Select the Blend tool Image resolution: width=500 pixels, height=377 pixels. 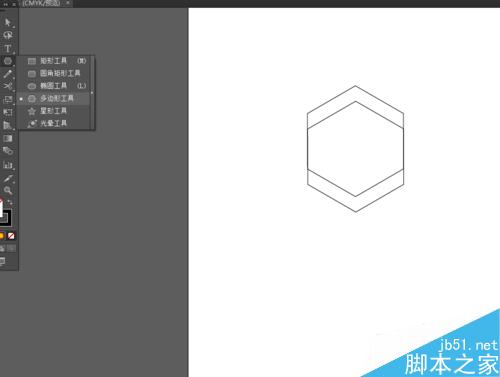pos(8,151)
